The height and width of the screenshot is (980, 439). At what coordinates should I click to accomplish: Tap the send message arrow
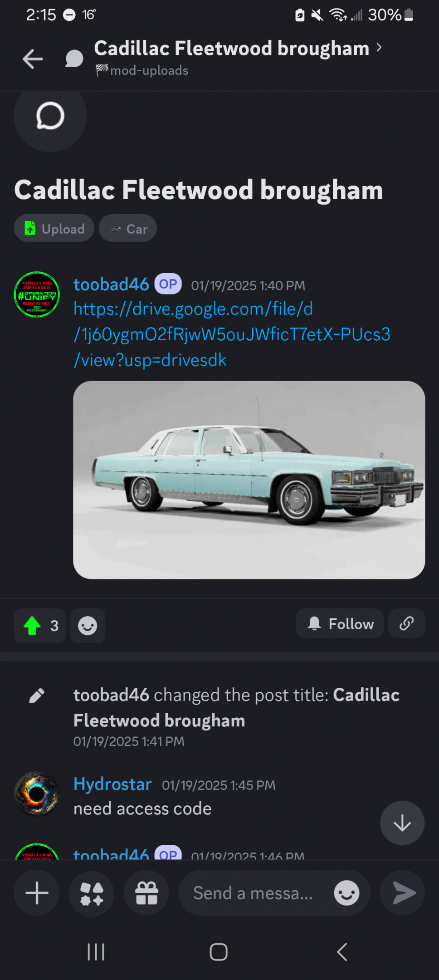pyautogui.click(x=402, y=893)
